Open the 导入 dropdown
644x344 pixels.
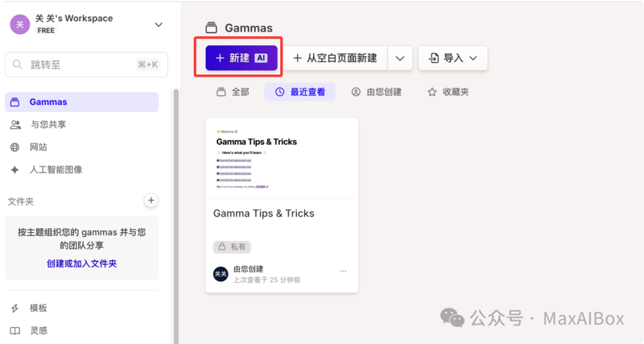453,58
